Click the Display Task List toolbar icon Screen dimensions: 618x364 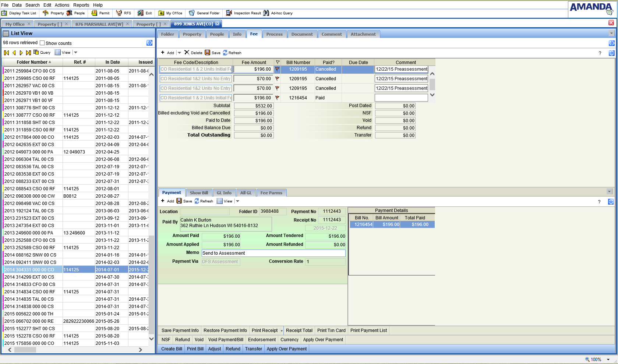coord(4,13)
